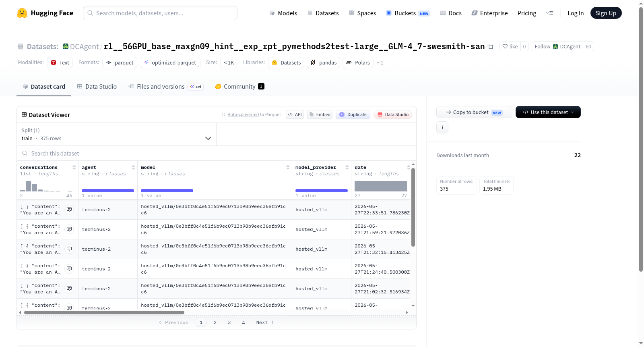Expand the train split dropdown
Image resolution: width=644 pixels, height=347 pixels.
[x=116, y=134]
